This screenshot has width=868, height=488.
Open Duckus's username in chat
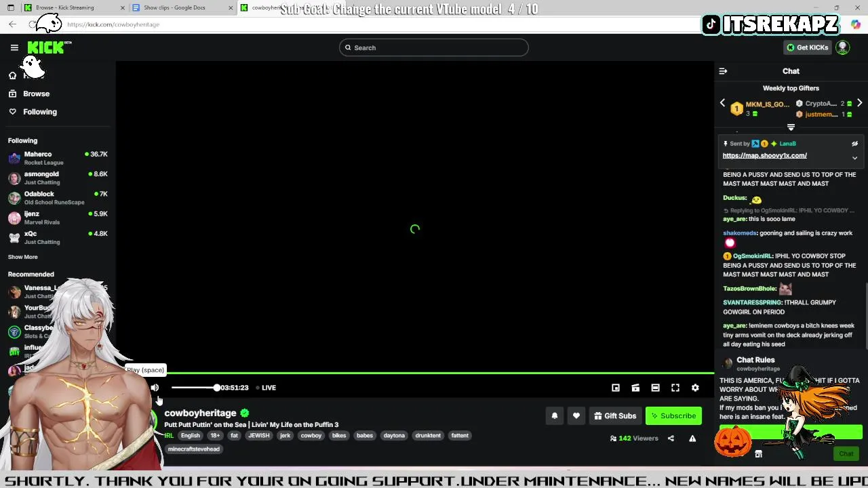[x=734, y=198]
